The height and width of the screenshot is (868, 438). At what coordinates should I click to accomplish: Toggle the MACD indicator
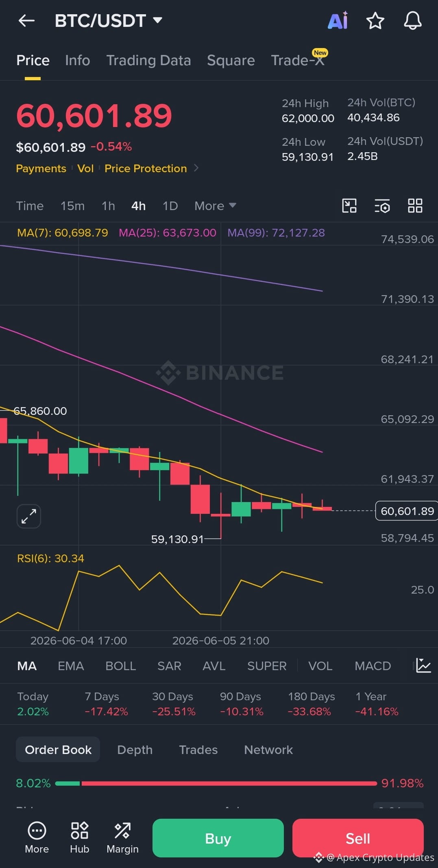tap(373, 666)
